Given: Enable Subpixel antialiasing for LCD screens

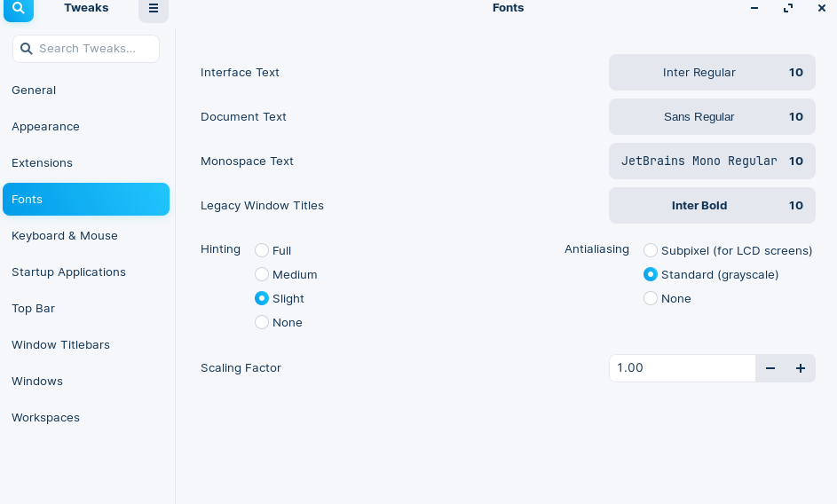Looking at the screenshot, I should tap(651, 250).
